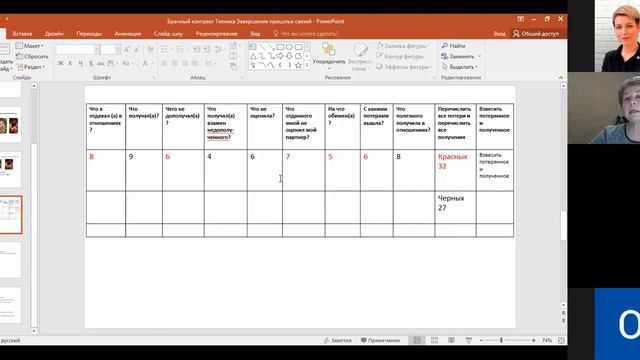Select the triangle shape in the shapes gallery
This screenshot has height=360, width=640.
(253, 56)
